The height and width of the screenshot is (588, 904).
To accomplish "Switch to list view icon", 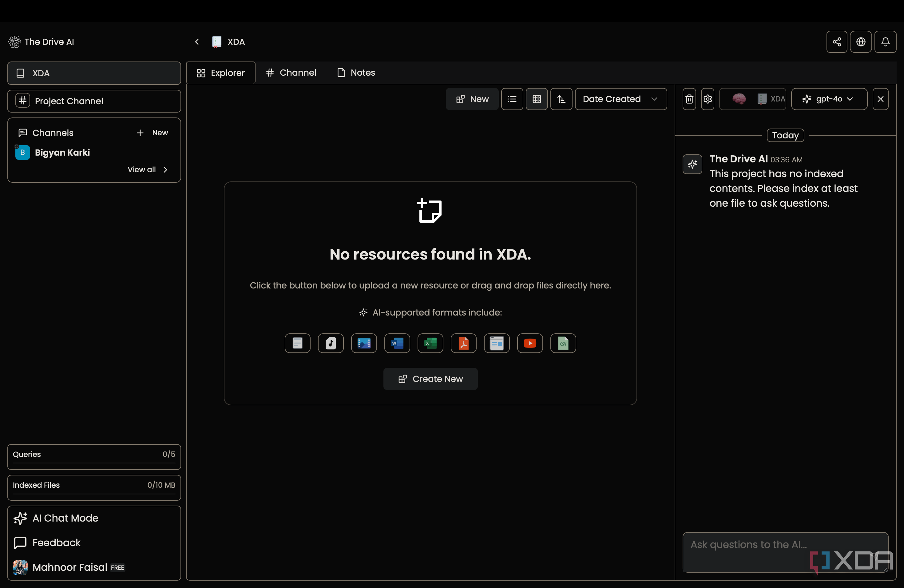I will click(512, 99).
